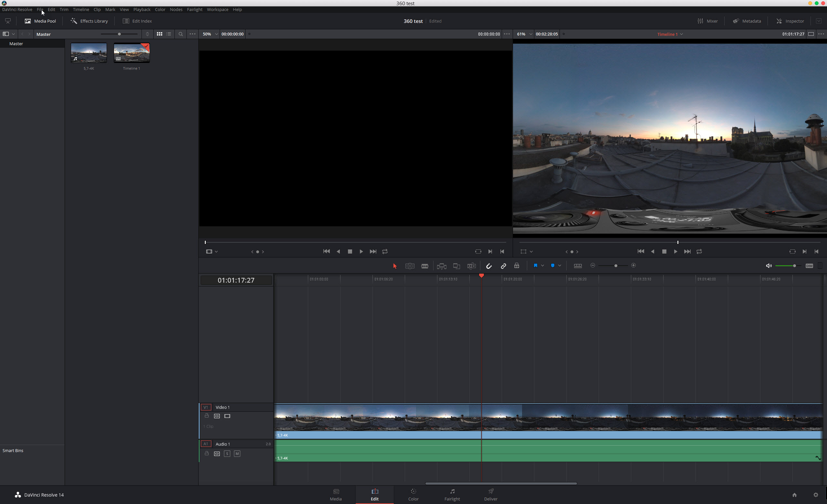Click the playhead timecode input field

point(236,280)
